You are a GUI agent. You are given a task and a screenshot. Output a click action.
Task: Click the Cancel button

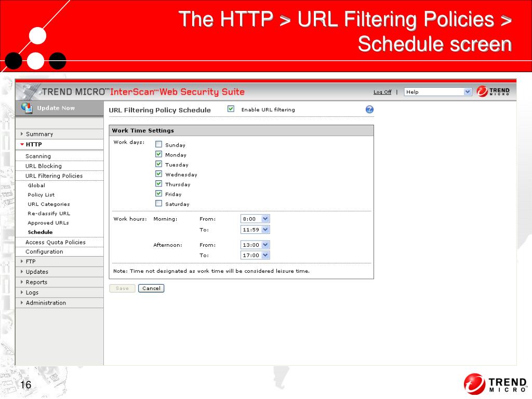[151, 288]
